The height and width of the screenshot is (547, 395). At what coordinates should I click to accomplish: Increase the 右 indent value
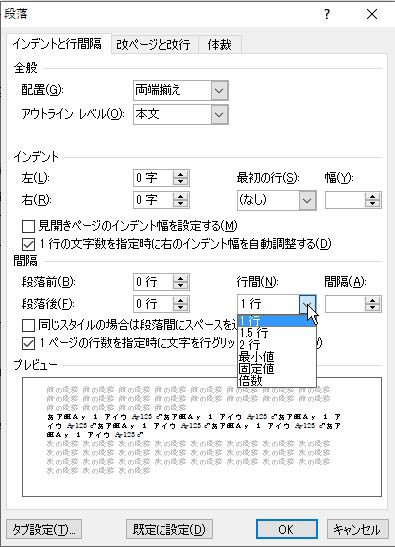180,196
